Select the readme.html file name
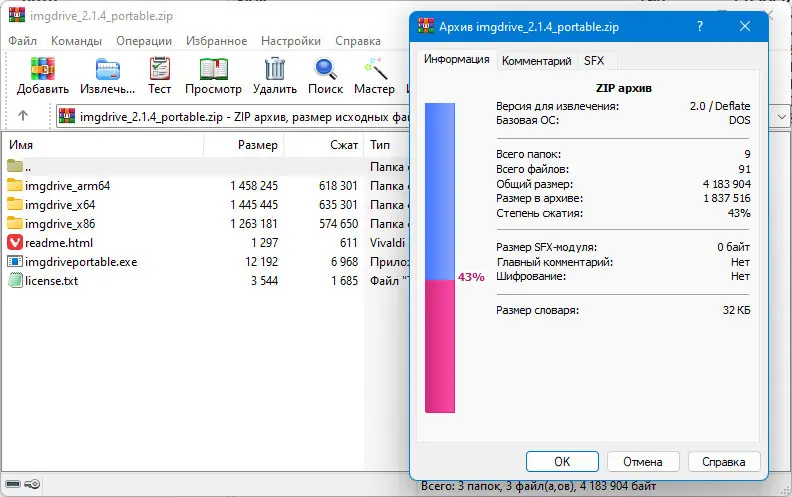792x497 pixels. coord(59,243)
